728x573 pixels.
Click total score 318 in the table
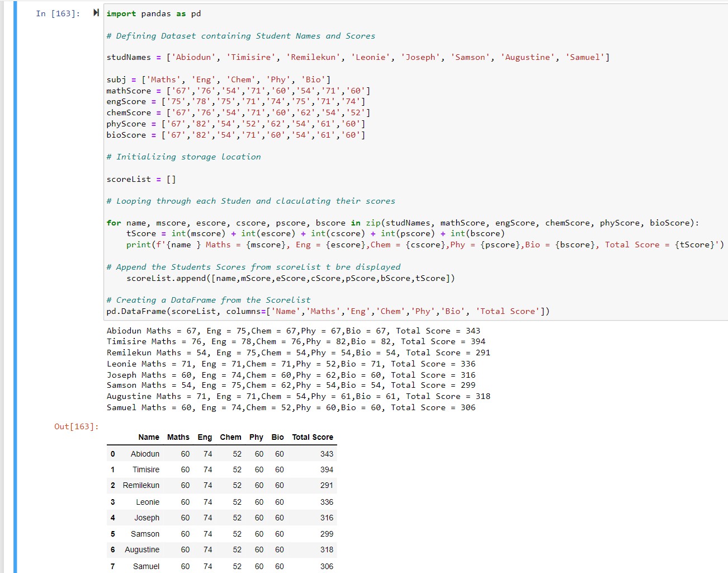click(x=327, y=549)
